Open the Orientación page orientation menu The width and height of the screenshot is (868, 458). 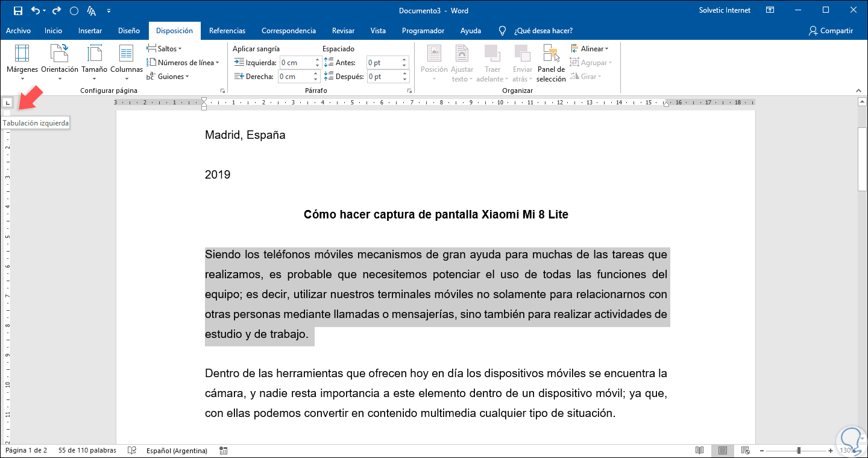pos(60,63)
